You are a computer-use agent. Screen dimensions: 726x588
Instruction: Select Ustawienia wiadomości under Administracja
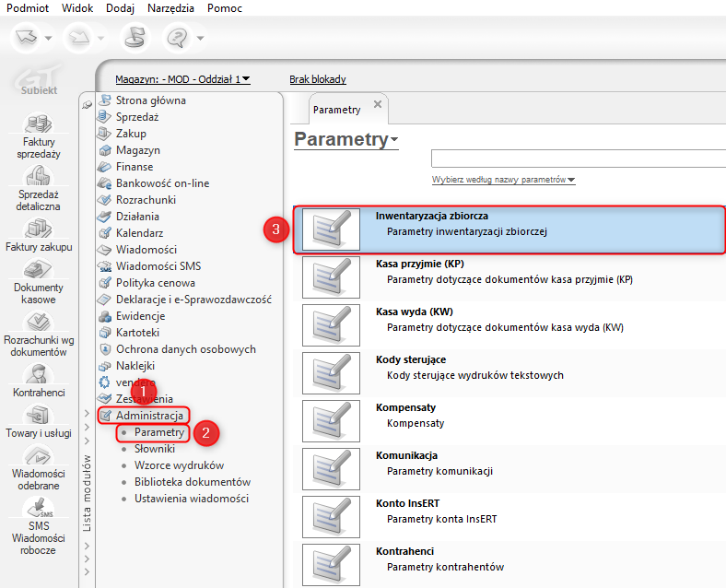point(192,499)
